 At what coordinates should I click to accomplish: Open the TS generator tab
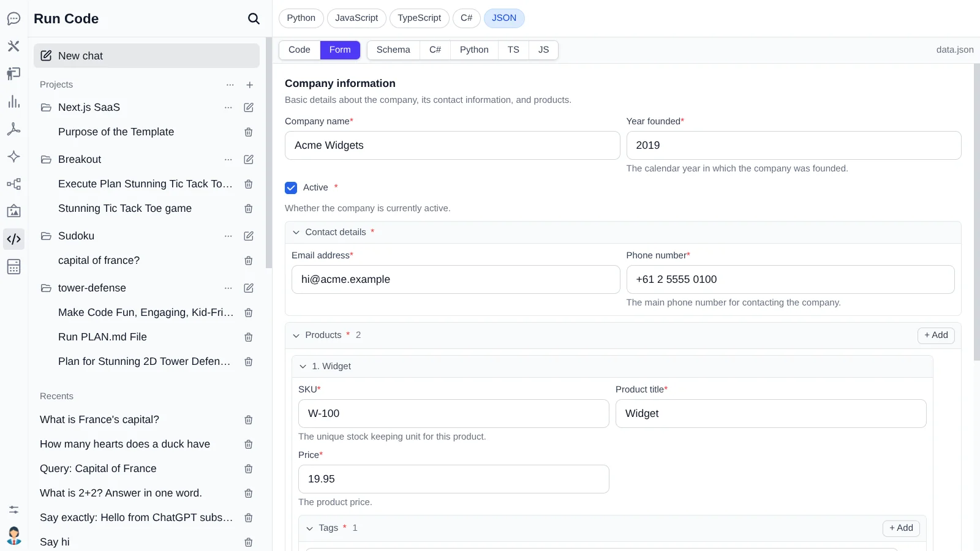(513, 50)
